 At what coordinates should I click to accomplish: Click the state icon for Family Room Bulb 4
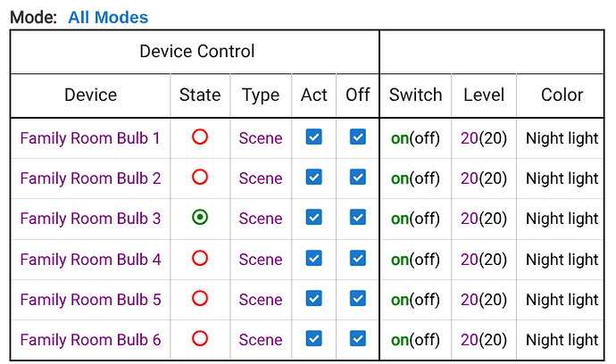(200, 259)
